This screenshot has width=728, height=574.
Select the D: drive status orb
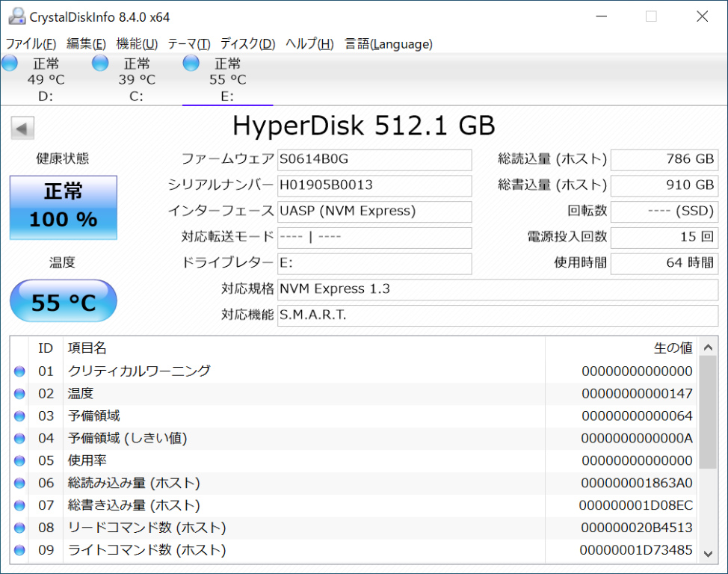pyautogui.click(x=10, y=64)
